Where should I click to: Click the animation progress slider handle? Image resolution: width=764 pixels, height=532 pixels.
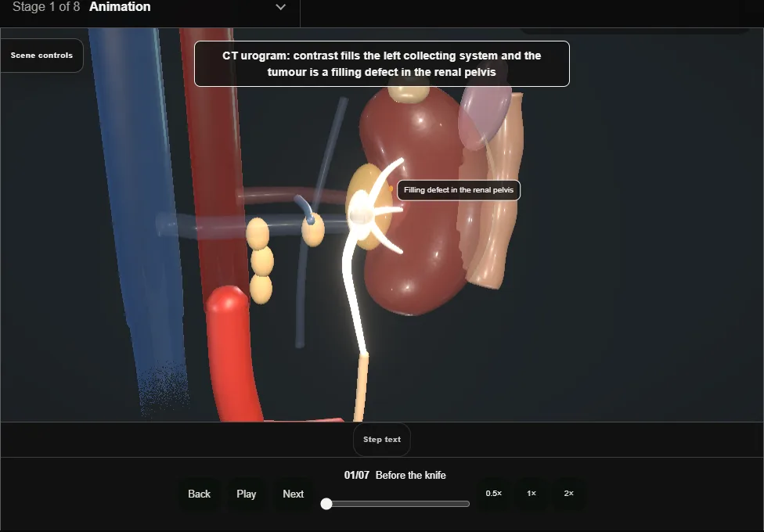[326, 504]
